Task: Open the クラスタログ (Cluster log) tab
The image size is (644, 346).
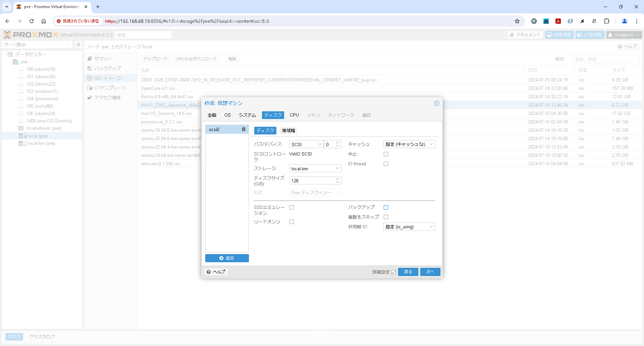Action: pyautogui.click(x=42, y=337)
